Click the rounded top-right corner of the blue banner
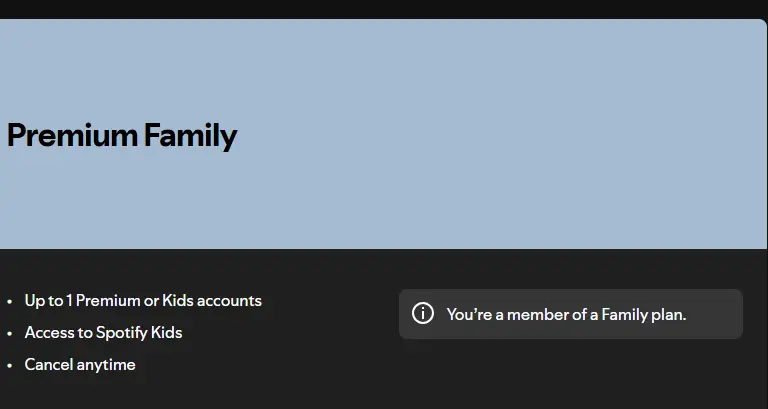 tap(760, 25)
